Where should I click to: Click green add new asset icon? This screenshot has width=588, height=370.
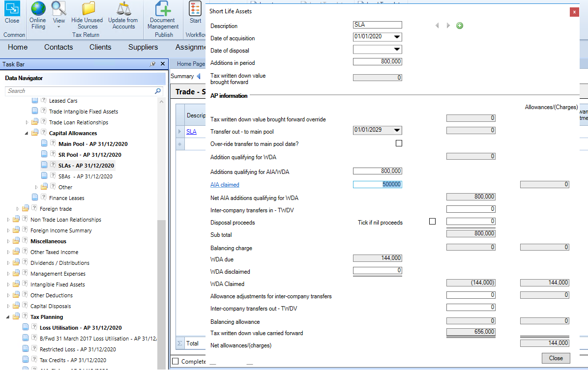(x=460, y=26)
